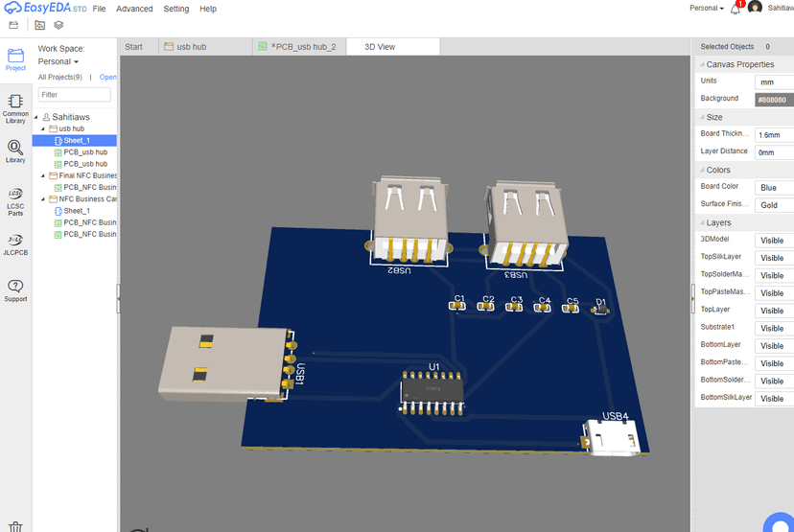
Task: Switch to the PCB_usb hub_2 tab
Action: (x=301, y=46)
